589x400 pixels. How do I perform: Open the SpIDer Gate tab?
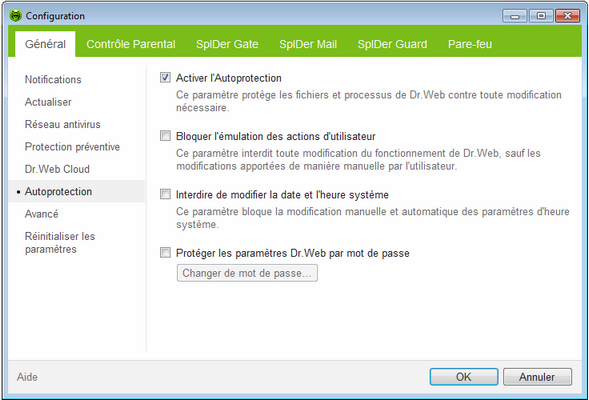coord(227,44)
